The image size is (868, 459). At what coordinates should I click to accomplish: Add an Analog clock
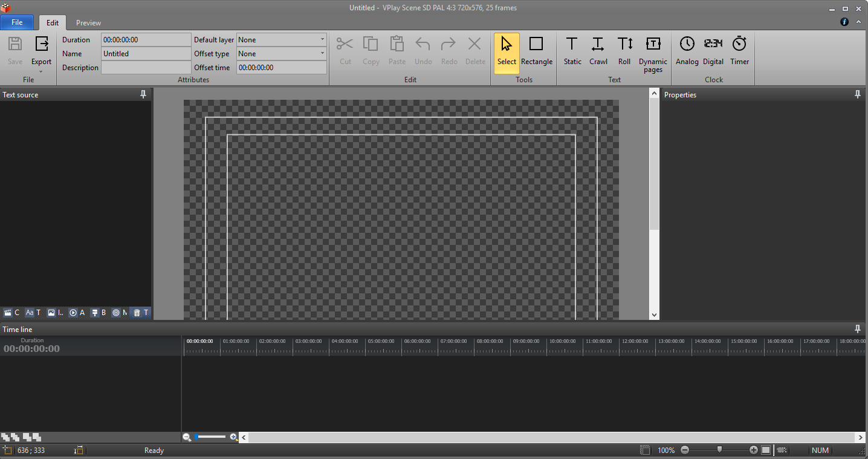pos(687,50)
